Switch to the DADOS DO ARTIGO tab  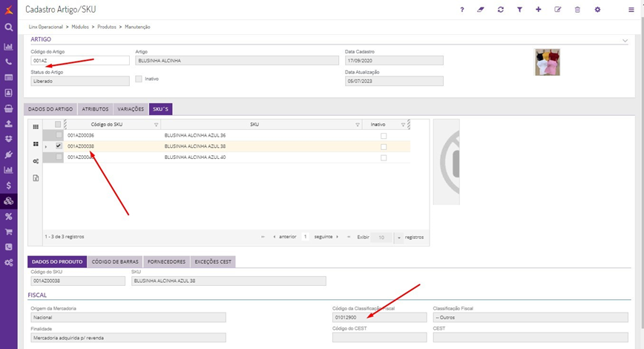tap(50, 109)
